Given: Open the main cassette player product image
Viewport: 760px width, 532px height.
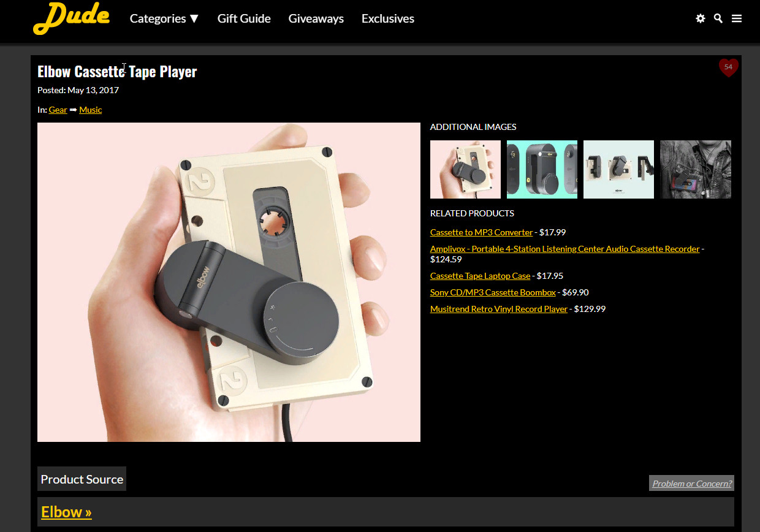Looking at the screenshot, I should [x=229, y=282].
